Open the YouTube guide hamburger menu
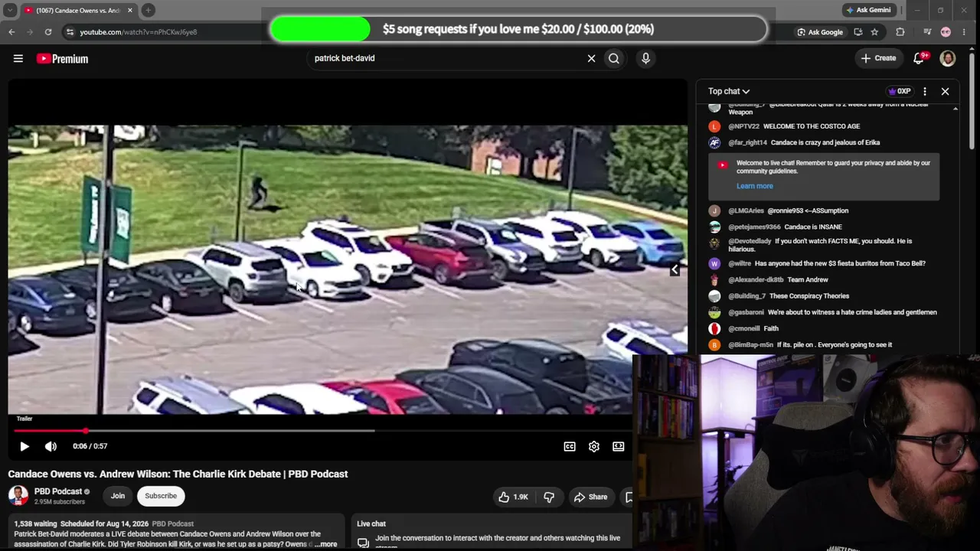The height and width of the screenshot is (551, 980). point(18,58)
